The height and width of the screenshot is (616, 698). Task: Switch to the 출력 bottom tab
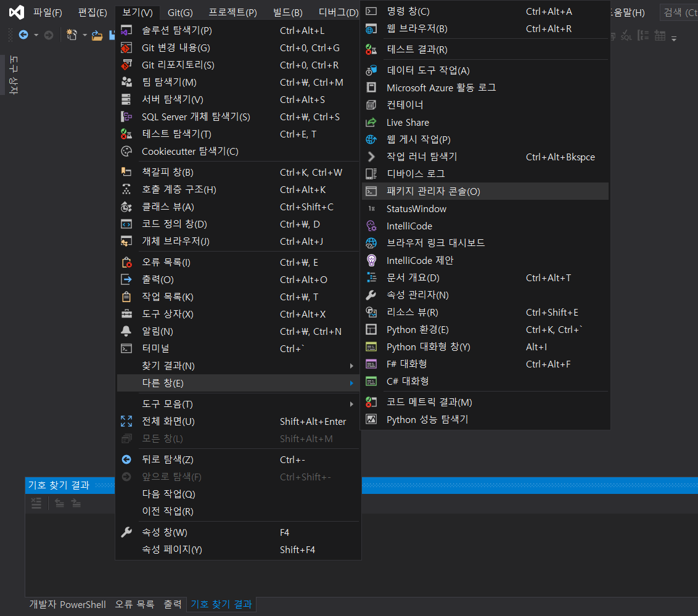[173, 604]
